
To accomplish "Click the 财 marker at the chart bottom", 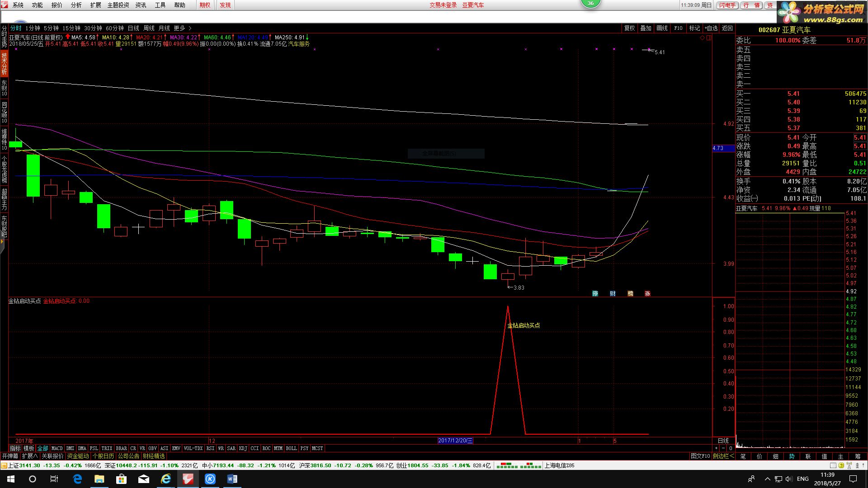I will point(613,293).
